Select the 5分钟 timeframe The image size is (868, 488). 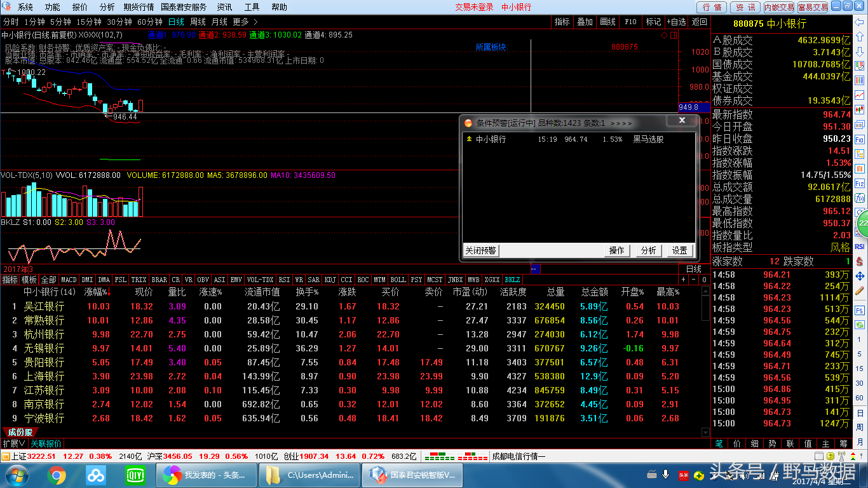(60, 22)
